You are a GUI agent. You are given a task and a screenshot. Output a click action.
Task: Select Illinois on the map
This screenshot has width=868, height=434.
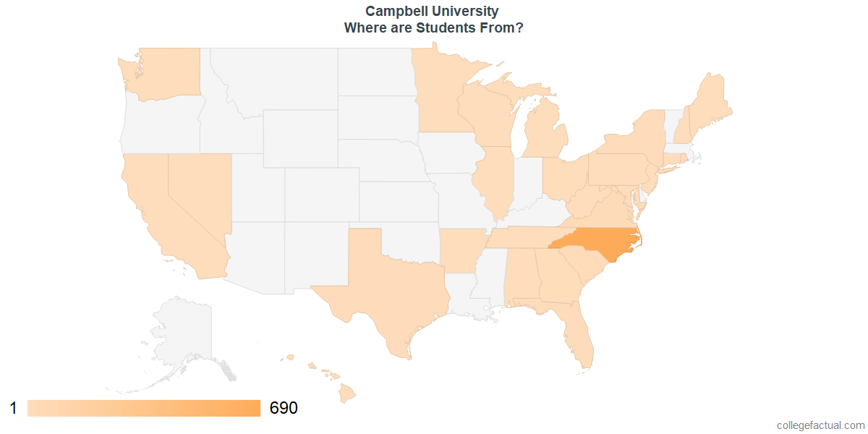point(493,181)
